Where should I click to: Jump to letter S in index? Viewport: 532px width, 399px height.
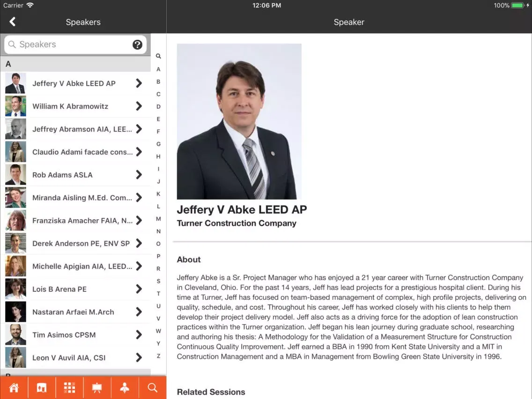pyautogui.click(x=158, y=281)
